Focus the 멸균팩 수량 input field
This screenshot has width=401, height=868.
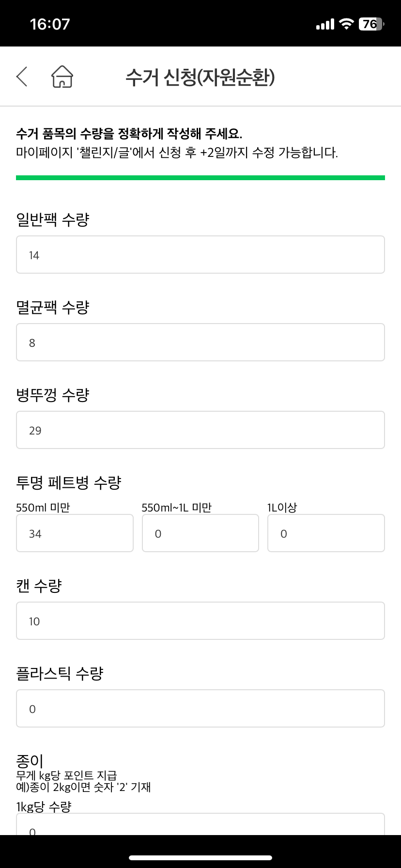[x=200, y=342]
